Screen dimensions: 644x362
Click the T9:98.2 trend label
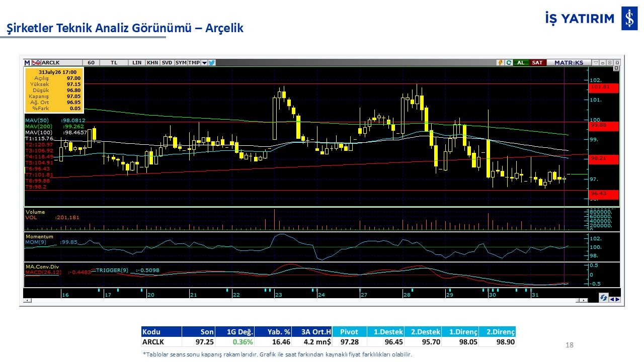[36, 187]
